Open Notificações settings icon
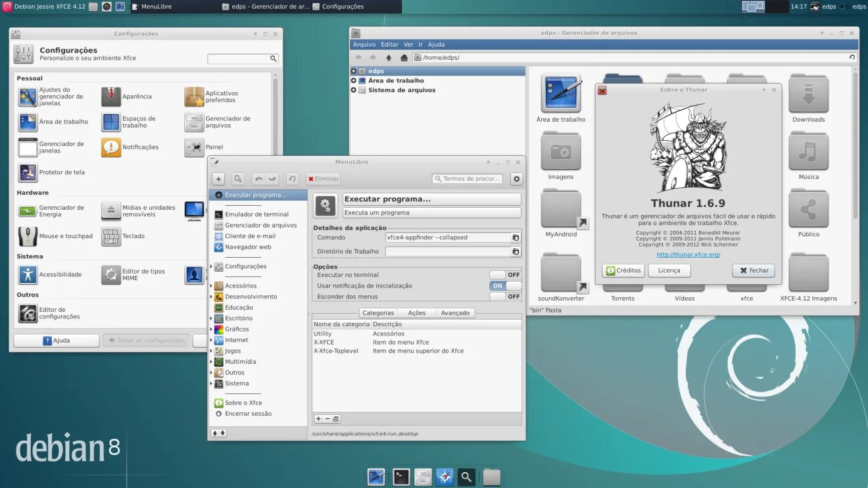 coord(111,147)
